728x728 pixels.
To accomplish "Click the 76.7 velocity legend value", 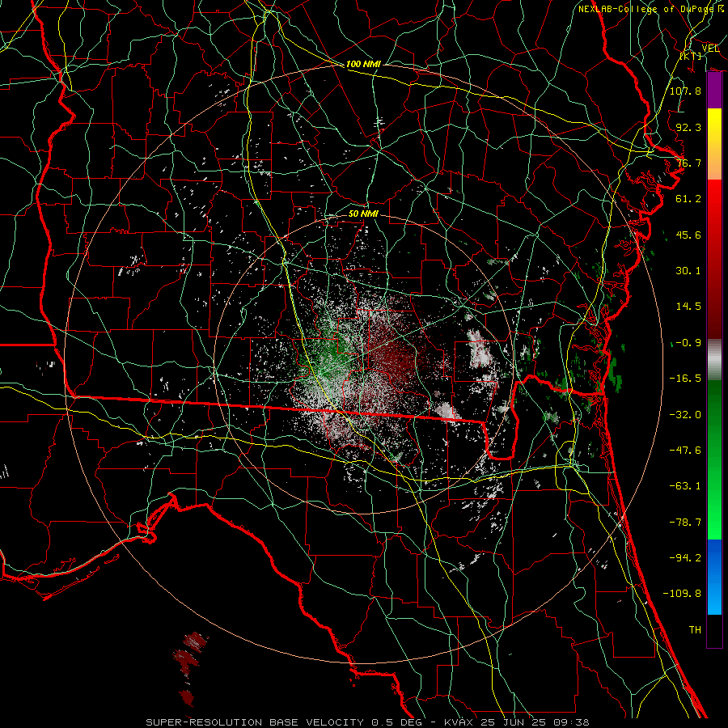I will click(x=688, y=163).
